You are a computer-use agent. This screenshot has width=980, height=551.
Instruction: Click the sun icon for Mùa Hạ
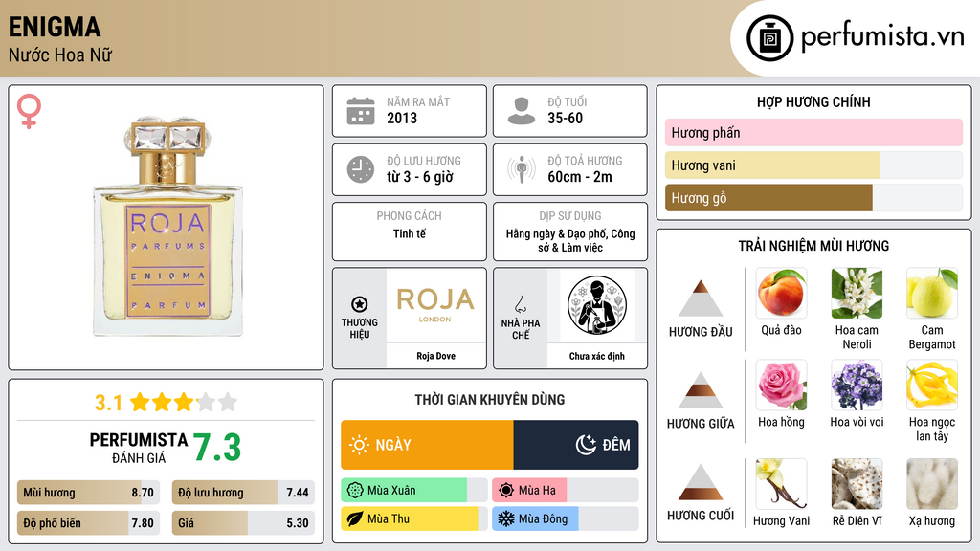tap(506, 491)
